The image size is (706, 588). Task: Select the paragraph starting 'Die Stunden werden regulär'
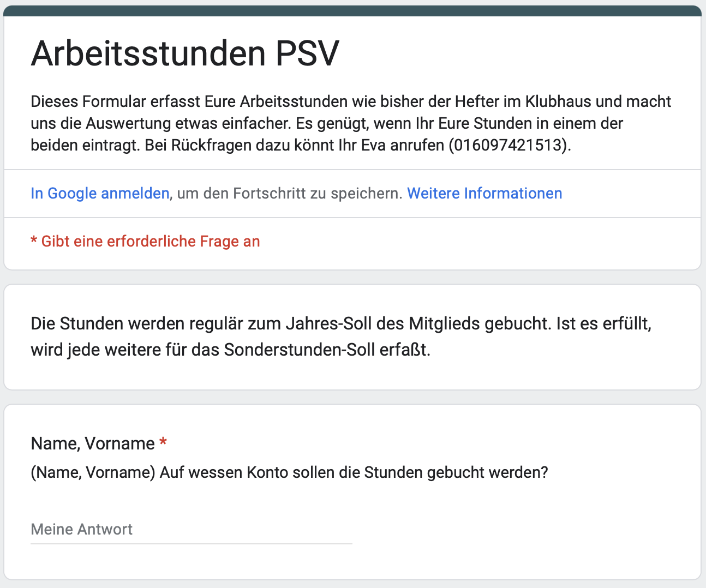(x=341, y=337)
